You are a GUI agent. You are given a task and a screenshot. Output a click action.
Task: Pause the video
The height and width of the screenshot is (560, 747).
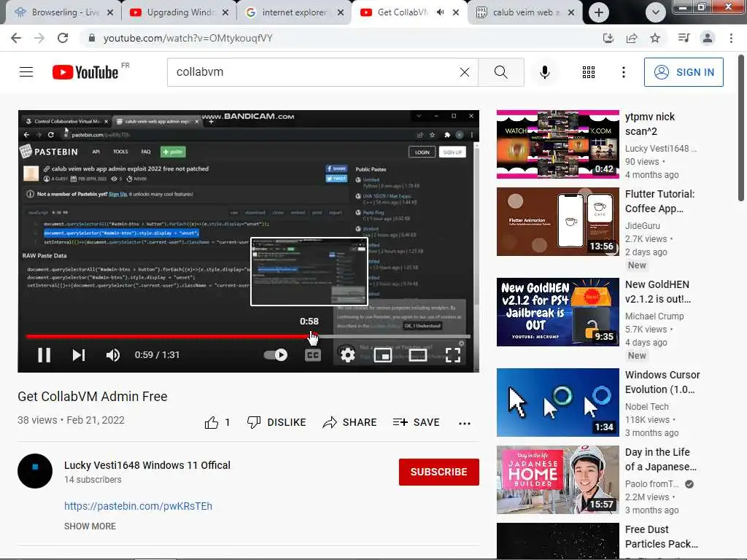tap(44, 355)
